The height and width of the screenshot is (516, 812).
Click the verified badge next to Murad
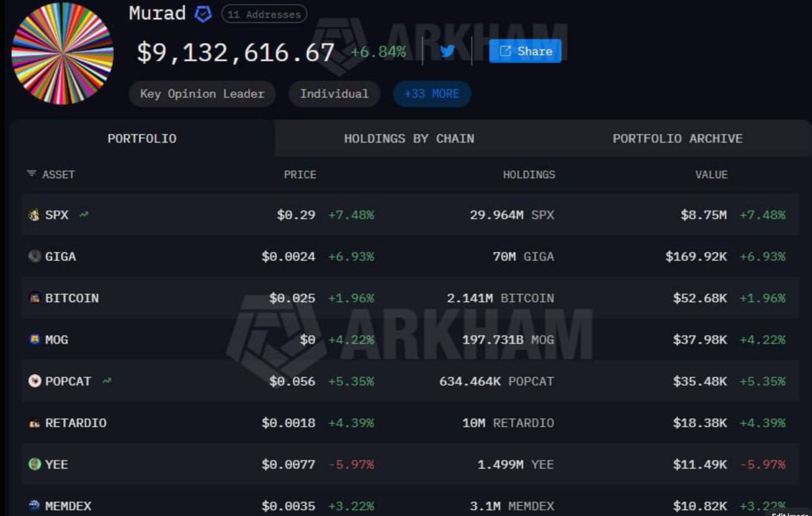point(203,14)
